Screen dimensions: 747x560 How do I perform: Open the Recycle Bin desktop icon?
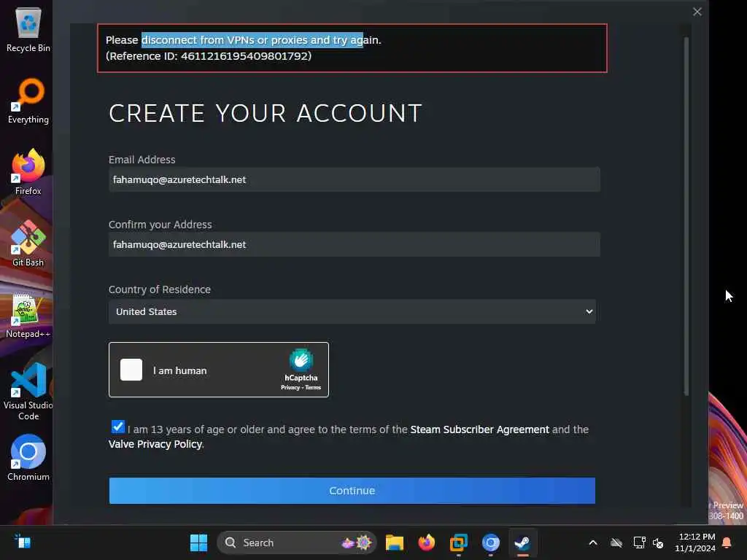(x=28, y=29)
